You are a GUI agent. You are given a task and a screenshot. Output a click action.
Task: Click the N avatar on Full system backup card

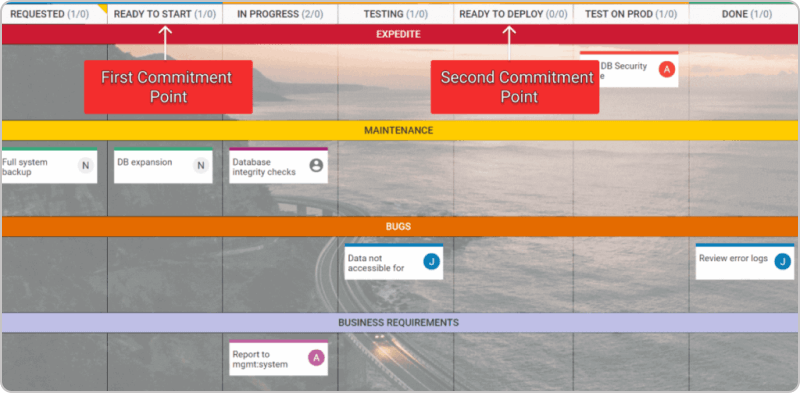coord(86,165)
